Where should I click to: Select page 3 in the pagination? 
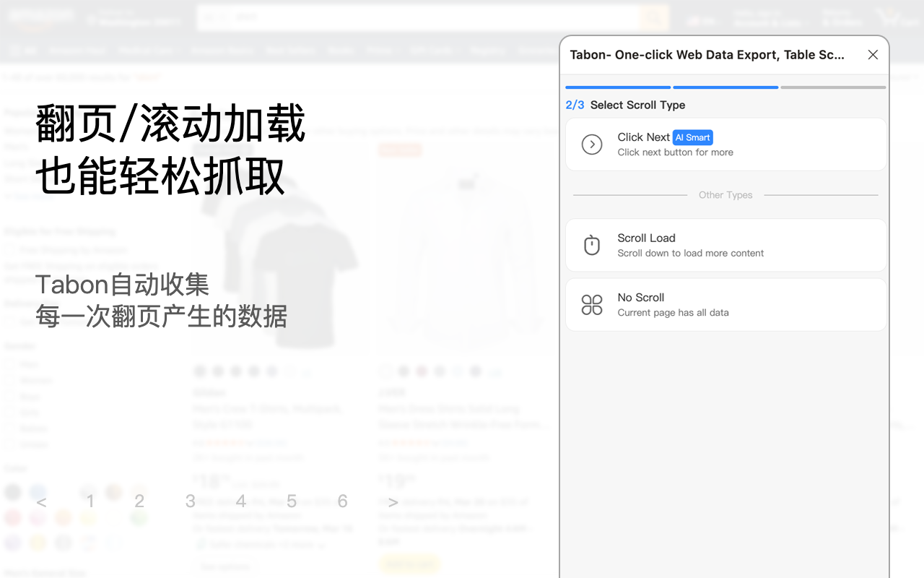tap(190, 501)
